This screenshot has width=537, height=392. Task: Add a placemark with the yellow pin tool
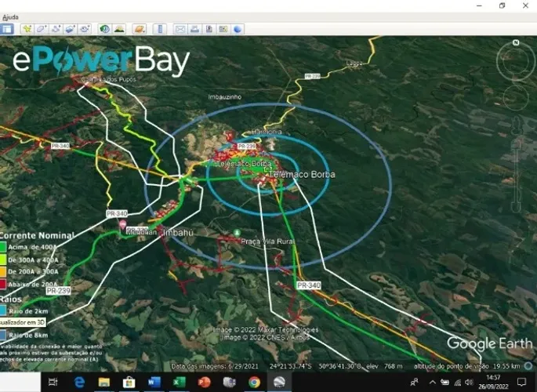click(x=27, y=29)
